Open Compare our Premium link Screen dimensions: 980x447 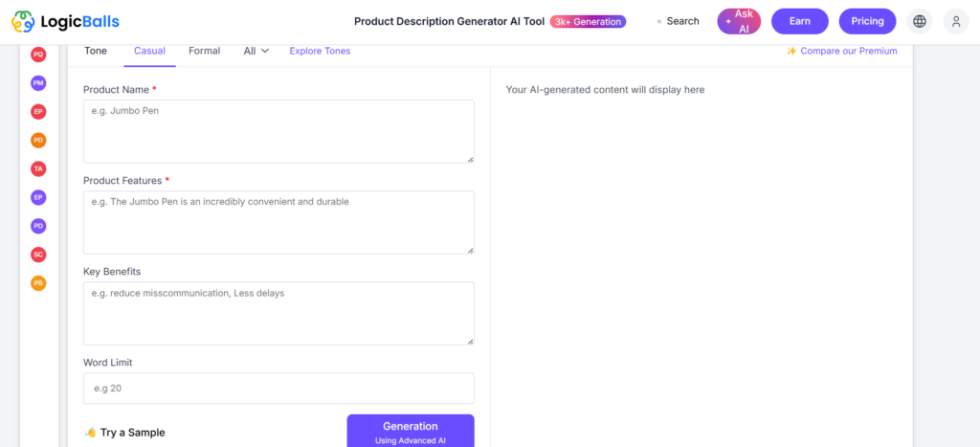[841, 52]
